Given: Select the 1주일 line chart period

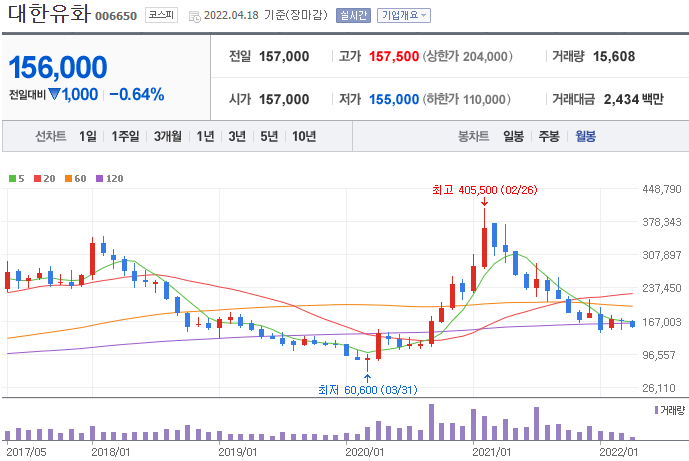Looking at the screenshot, I should 125,136.
